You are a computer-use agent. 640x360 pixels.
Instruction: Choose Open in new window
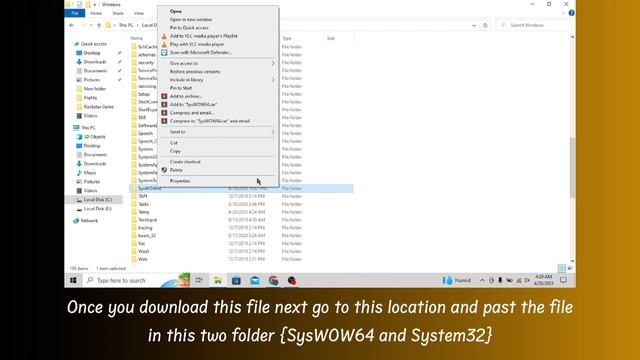[x=191, y=20]
